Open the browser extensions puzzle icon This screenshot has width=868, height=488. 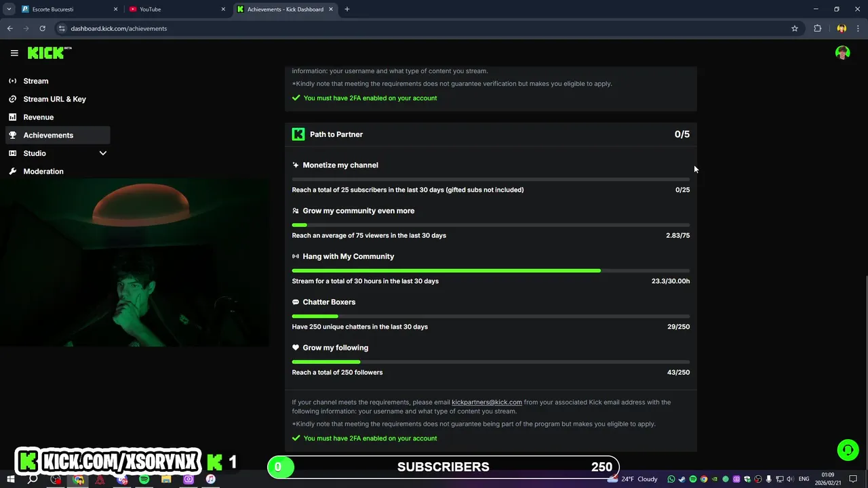point(817,28)
